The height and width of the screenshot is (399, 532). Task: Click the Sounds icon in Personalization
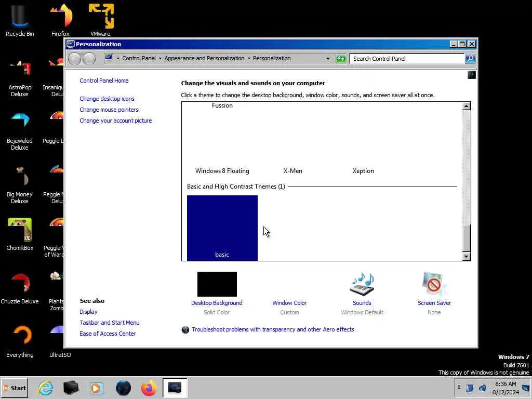tap(362, 284)
